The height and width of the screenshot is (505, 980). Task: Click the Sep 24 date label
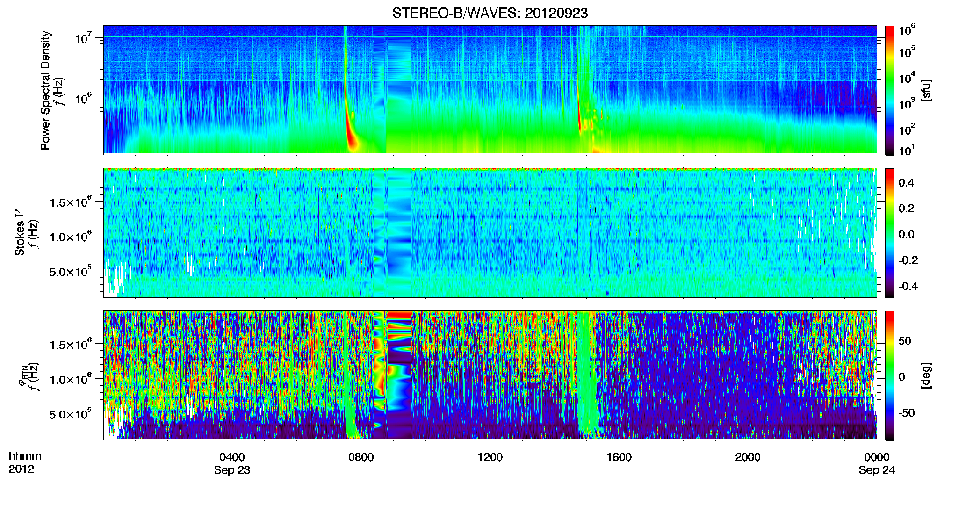pos(877,470)
